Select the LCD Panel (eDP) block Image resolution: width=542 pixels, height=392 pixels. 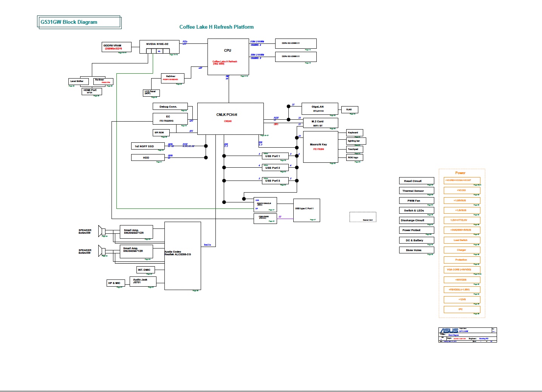click(x=152, y=93)
